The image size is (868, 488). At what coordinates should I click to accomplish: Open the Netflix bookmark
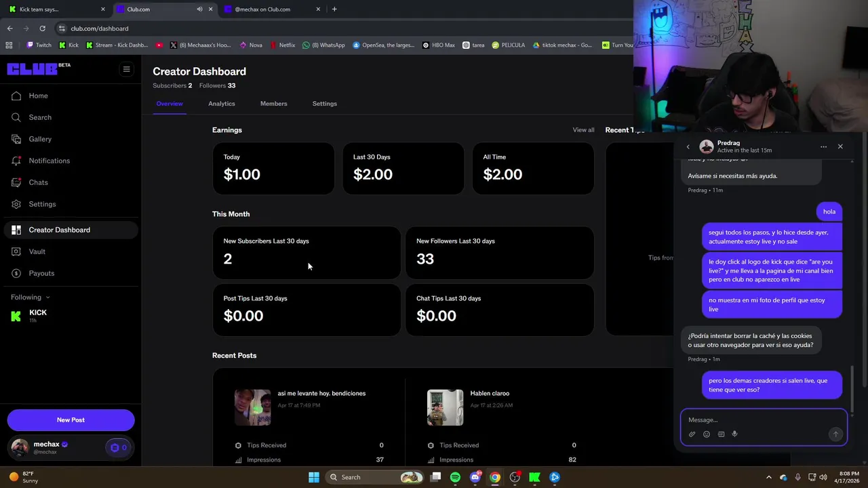[283, 45]
